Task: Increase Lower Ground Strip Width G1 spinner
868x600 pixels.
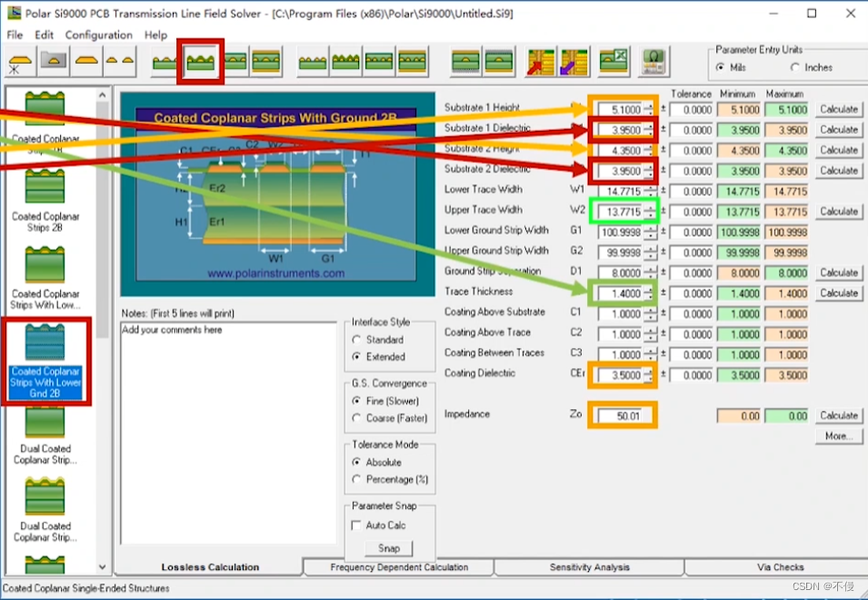Action: point(649,228)
